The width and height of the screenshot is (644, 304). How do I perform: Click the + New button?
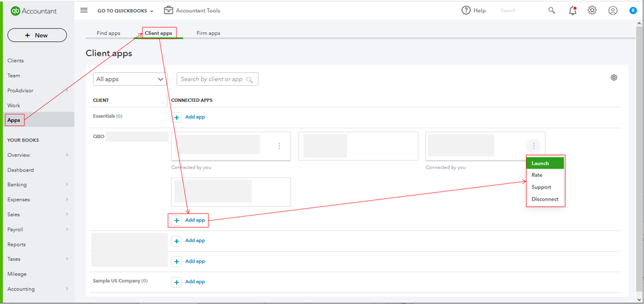pos(37,35)
